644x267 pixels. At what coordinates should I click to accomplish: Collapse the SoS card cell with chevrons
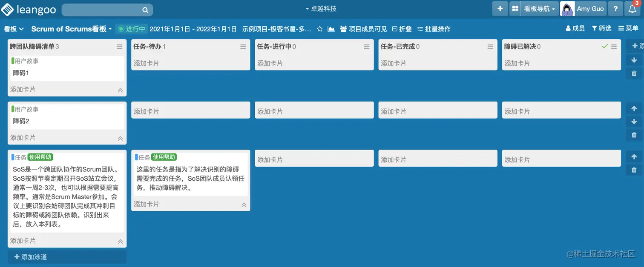tap(120, 241)
